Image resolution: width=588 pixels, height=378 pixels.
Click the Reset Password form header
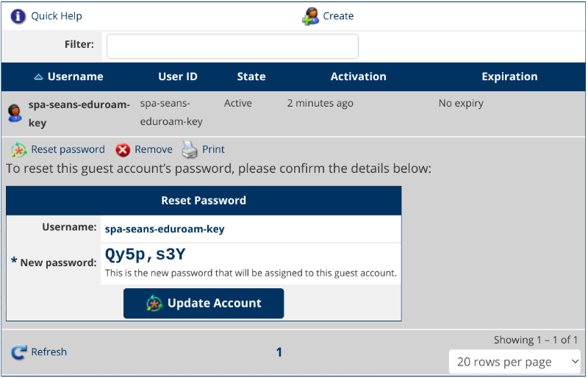tap(204, 201)
